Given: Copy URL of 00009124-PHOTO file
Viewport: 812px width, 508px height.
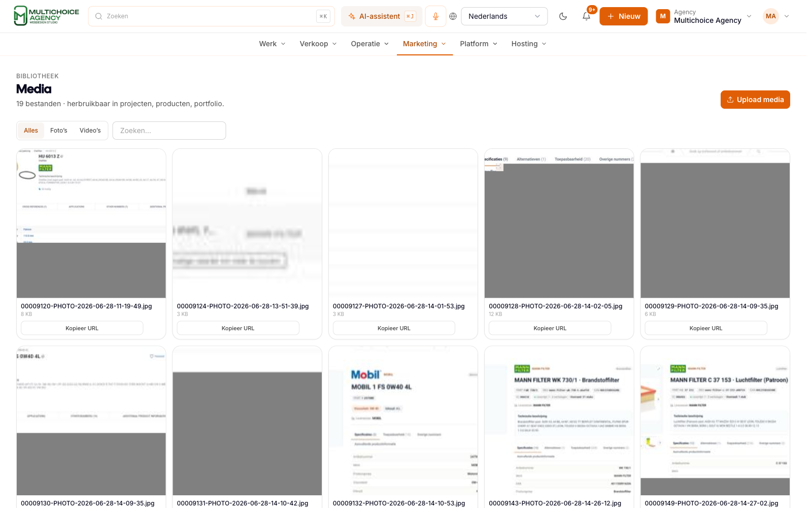Looking at the screenshot, I should 238,328.
